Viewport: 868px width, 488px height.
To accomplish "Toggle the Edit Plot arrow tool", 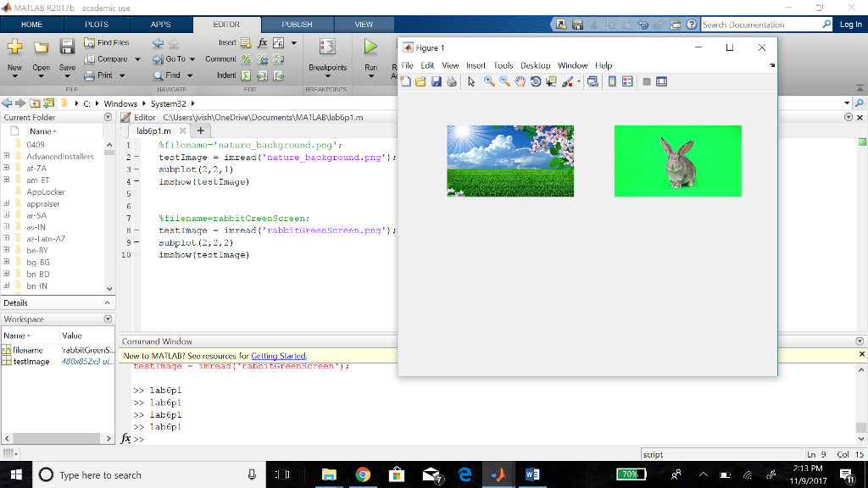I will tap(471, 81).
